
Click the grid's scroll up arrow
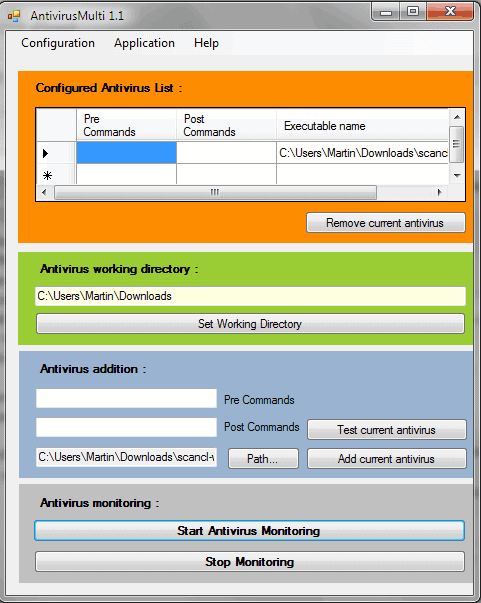point(457,117)
